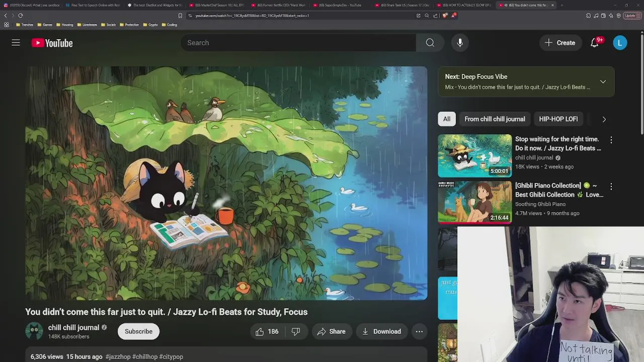This screenshot has width=644, height=362.
Task: Go to the YouTube home logo
Action: pos(52,43)
